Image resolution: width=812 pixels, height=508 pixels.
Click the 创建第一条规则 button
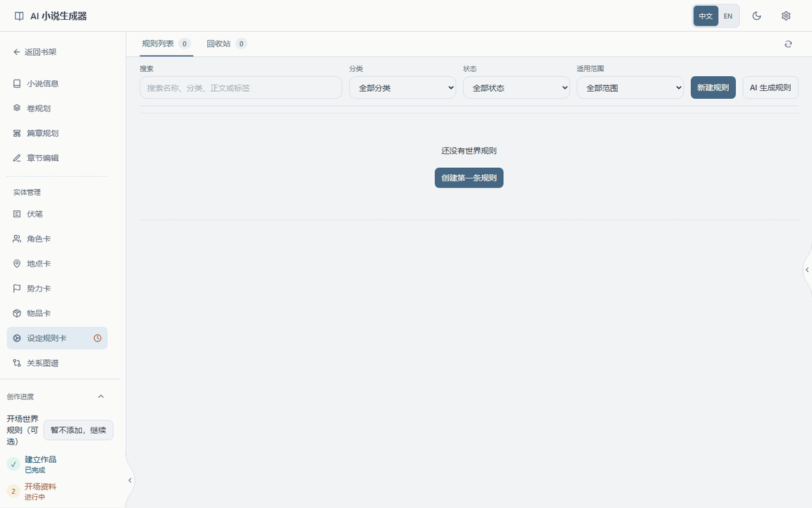(x=469, y=178)
